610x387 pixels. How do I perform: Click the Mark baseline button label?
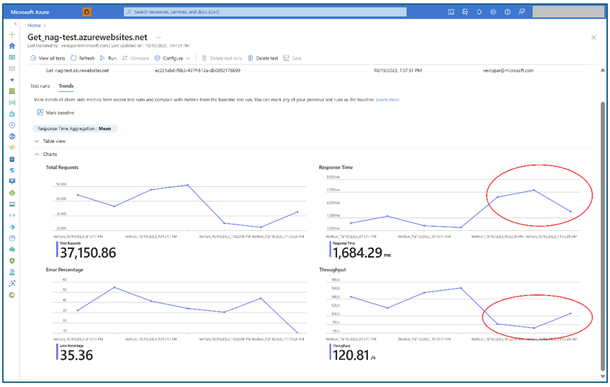pyautogui.click(x=60, y=113)
